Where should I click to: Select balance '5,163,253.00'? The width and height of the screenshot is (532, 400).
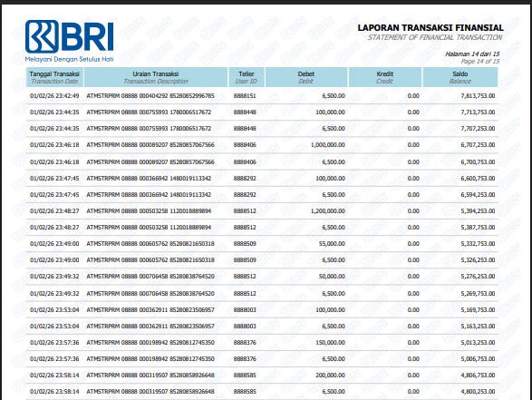point(478,326)
